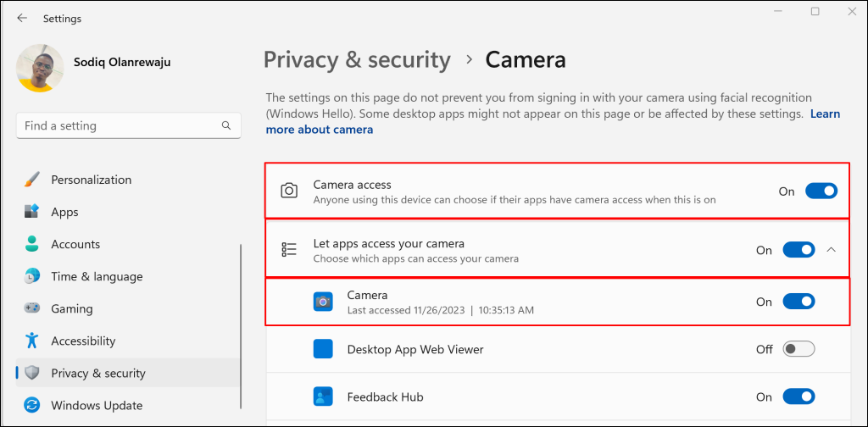Turn off the Camera access toggle

pos(821,191)
